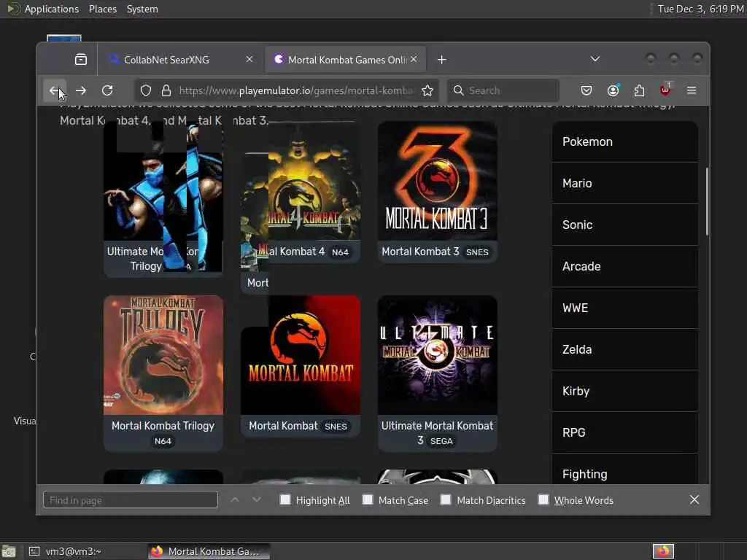Open the uBlock Origin extension icon

click(665, 90)
